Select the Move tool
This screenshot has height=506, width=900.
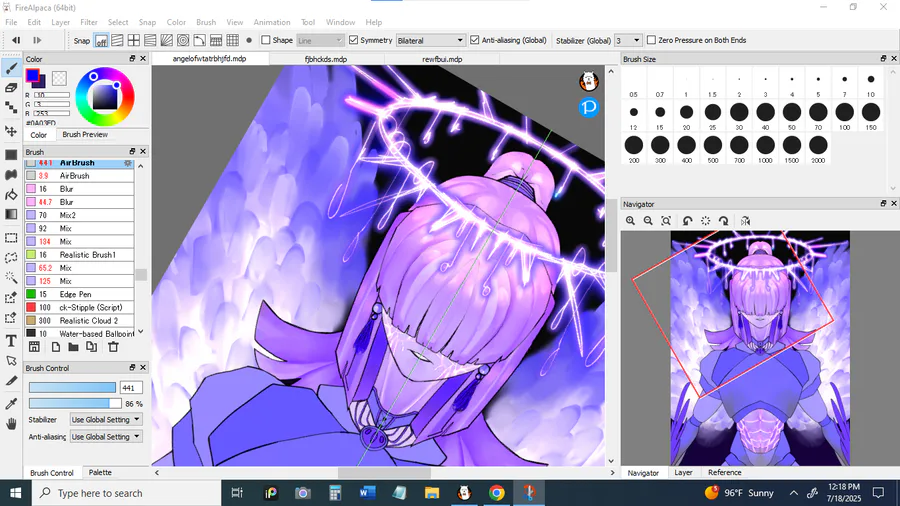pyautogui.click(x=11, y=131)
